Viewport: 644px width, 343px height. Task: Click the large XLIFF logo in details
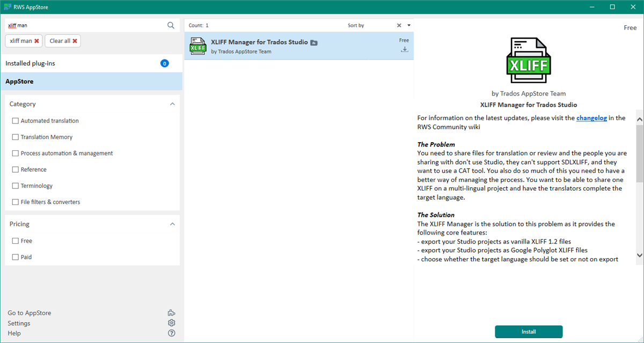click(529, 59)
